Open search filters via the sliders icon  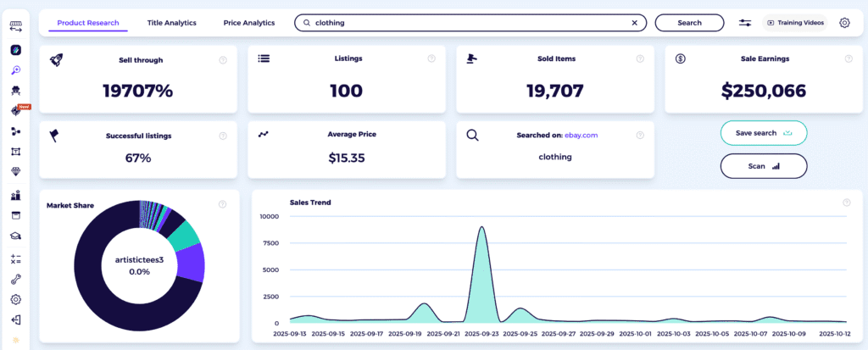[745, 23]
